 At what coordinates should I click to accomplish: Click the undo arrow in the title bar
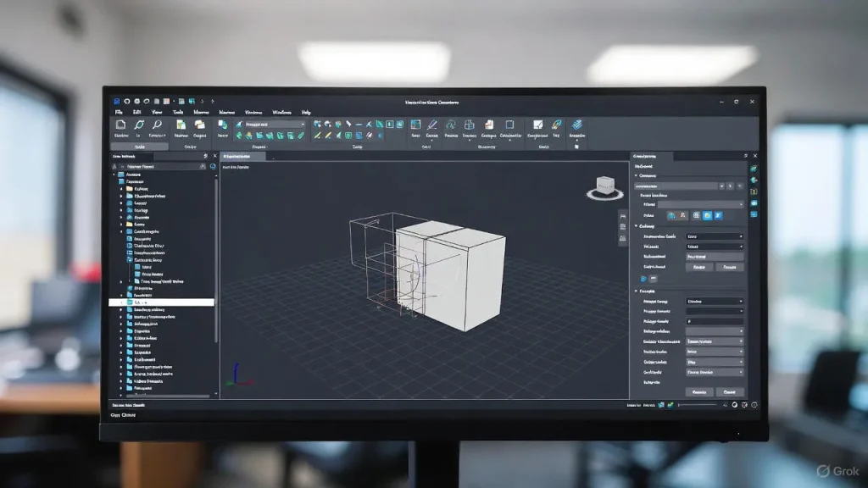tap(202, 102)
